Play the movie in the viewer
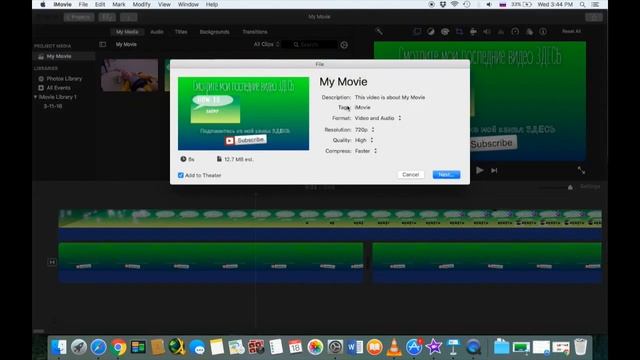This screenshot has height=360, width=640. (x=480, y=170)
